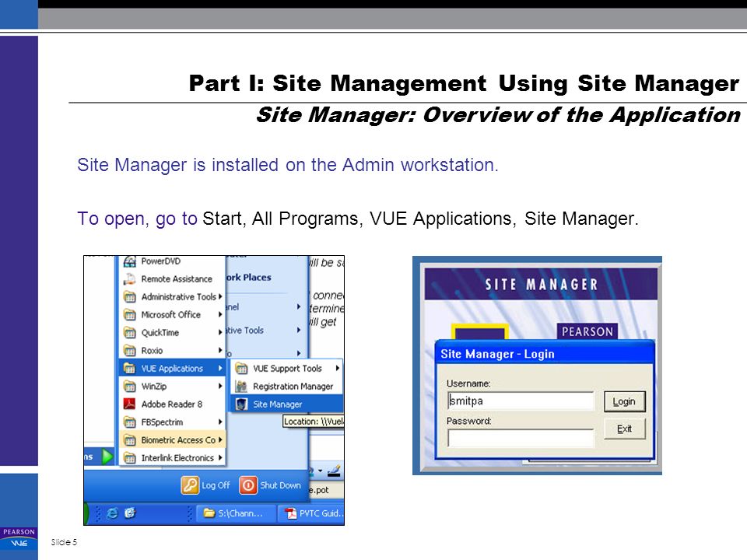Click the Exit button in login dialog
The height and width of the screenshot is (560, 747).
coord(625,429)
